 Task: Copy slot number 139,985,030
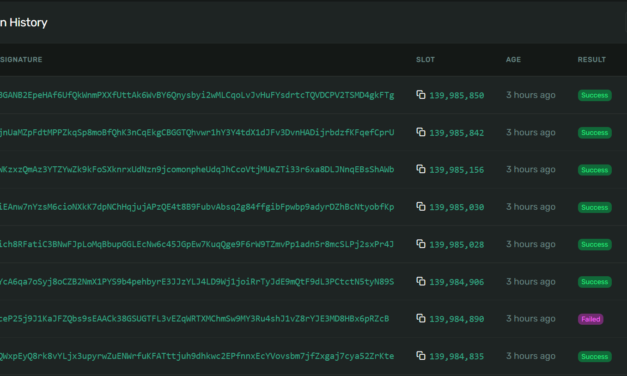point(421,207)
